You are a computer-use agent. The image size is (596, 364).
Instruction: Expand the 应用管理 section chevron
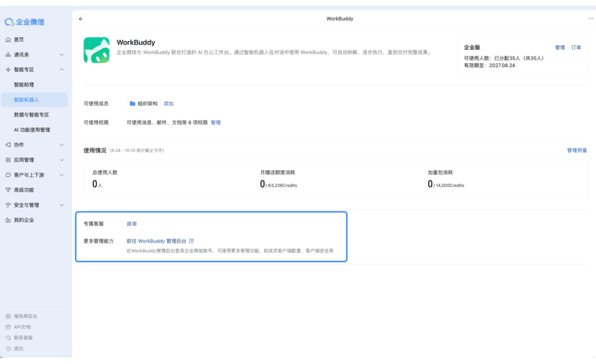62,160
